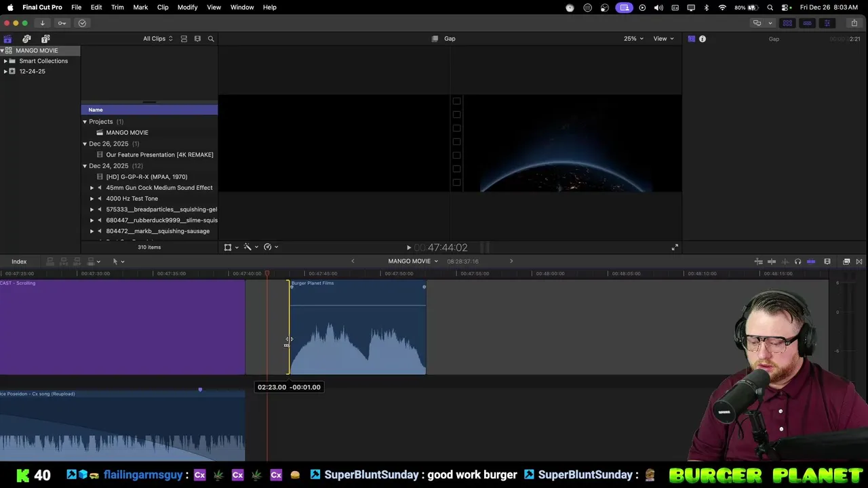Go forward in timeline history arrow
The height and width of the screenshot is (488, 868).
511,262
